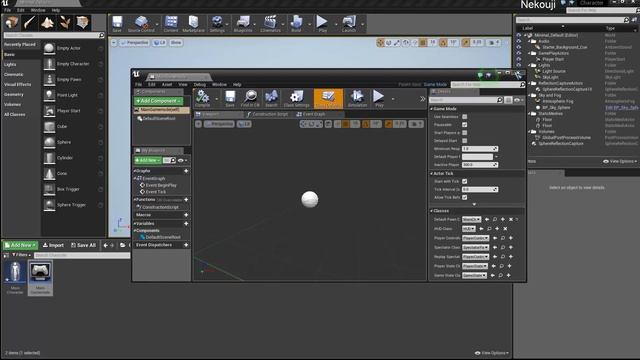Open Window menu in main editor
Viewport: 640px width, 360px height.
38,10
